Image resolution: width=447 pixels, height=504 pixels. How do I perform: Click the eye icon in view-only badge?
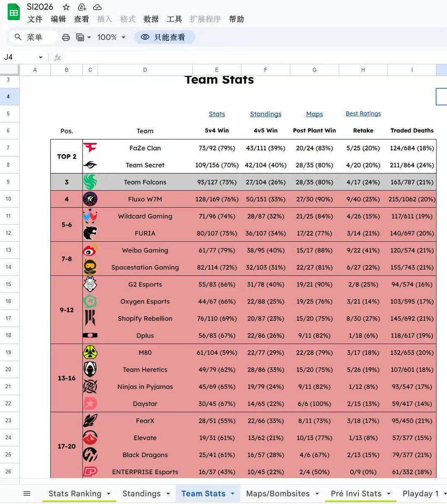coord(145,37)
